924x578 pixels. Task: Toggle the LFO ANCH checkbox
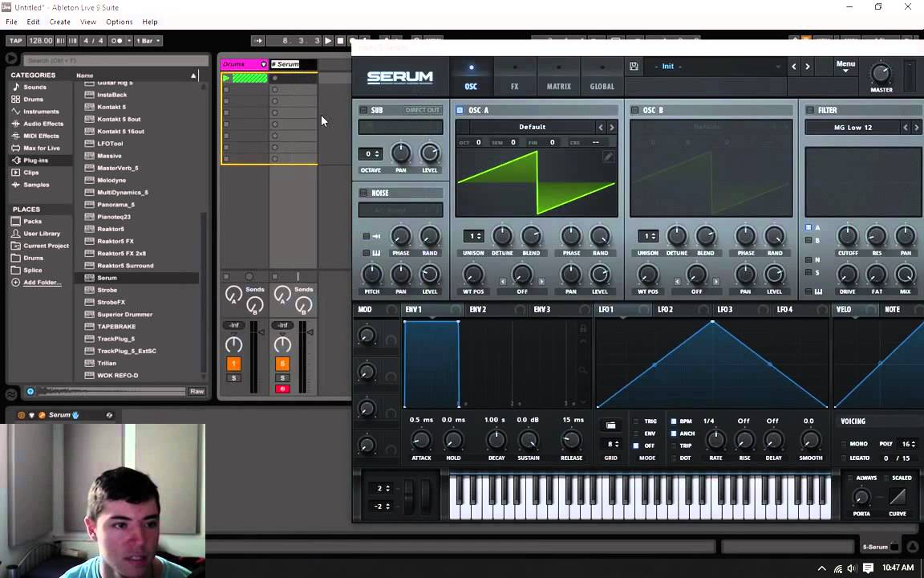674,433
